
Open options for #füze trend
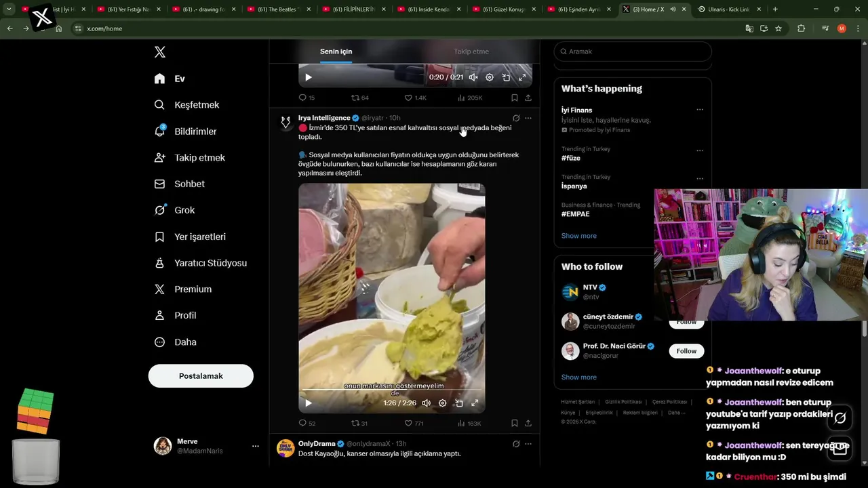[700, 150]
